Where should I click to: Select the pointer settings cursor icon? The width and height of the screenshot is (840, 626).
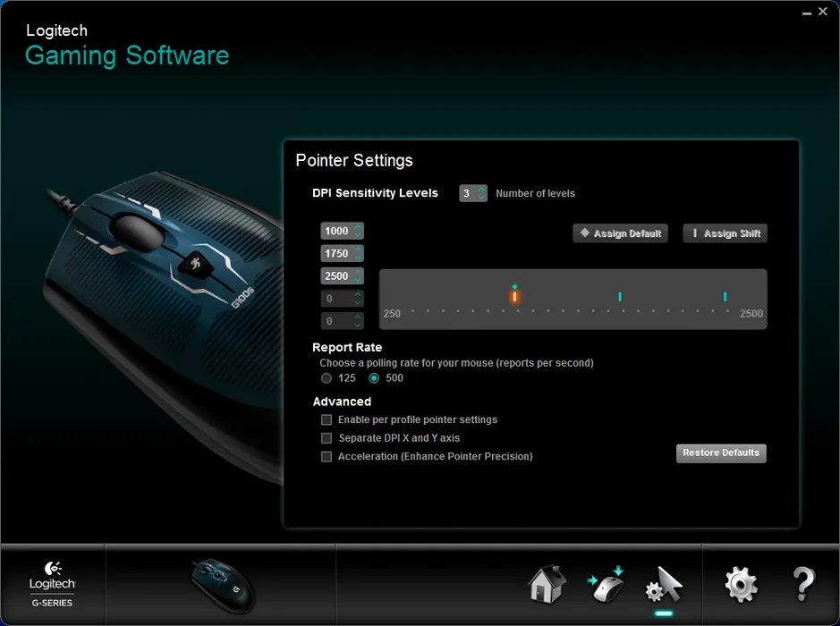tap(664, 585)
